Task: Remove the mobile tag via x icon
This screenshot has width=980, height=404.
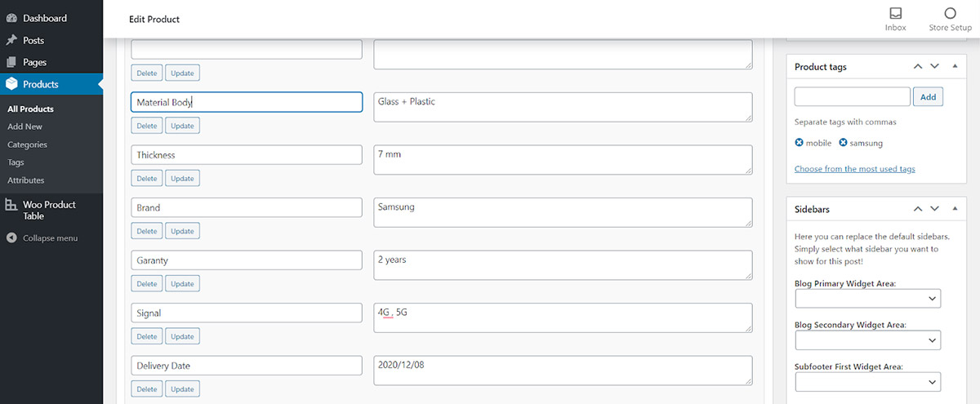Action: coord(800,143)
